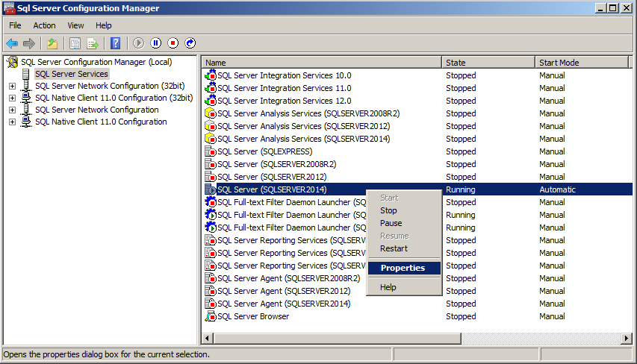Select SQL Server Agent (SQLSERVER2014) row
The height and width of the screenshot is (364, 637).
point(417,303)
